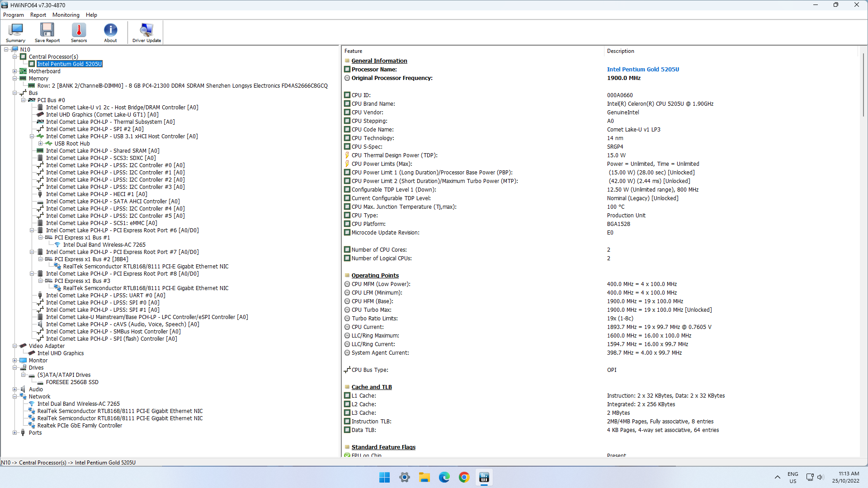
Task: Expand the USB Root Hub node
Action: (41, 144)
